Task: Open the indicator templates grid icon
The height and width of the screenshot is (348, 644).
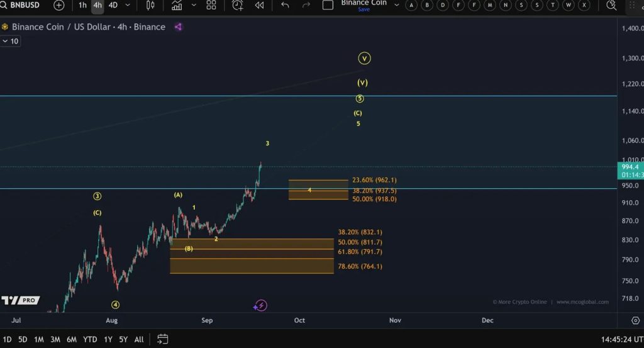Action: pos(211,5)
